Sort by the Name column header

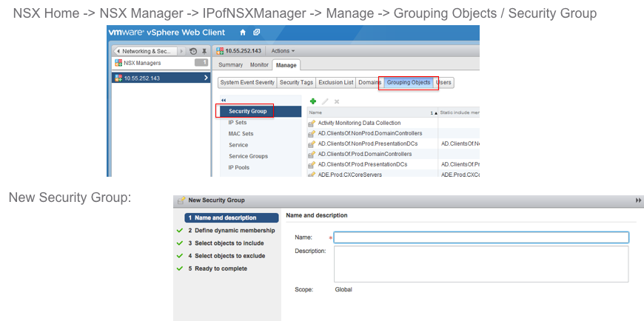pos(372,112)
